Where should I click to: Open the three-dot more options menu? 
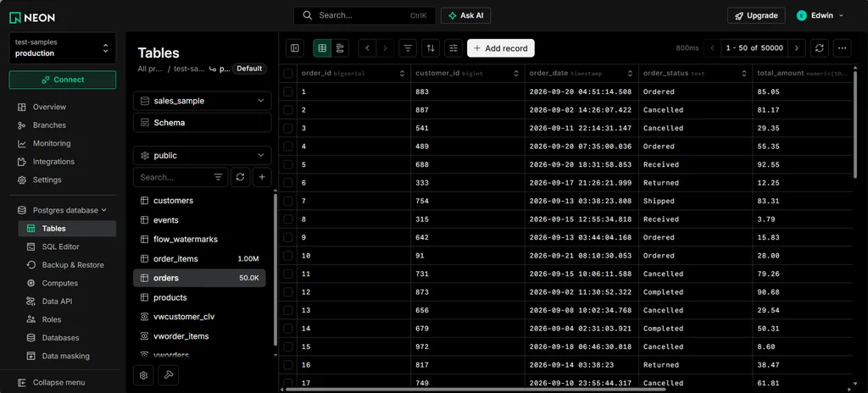point(842,48)
